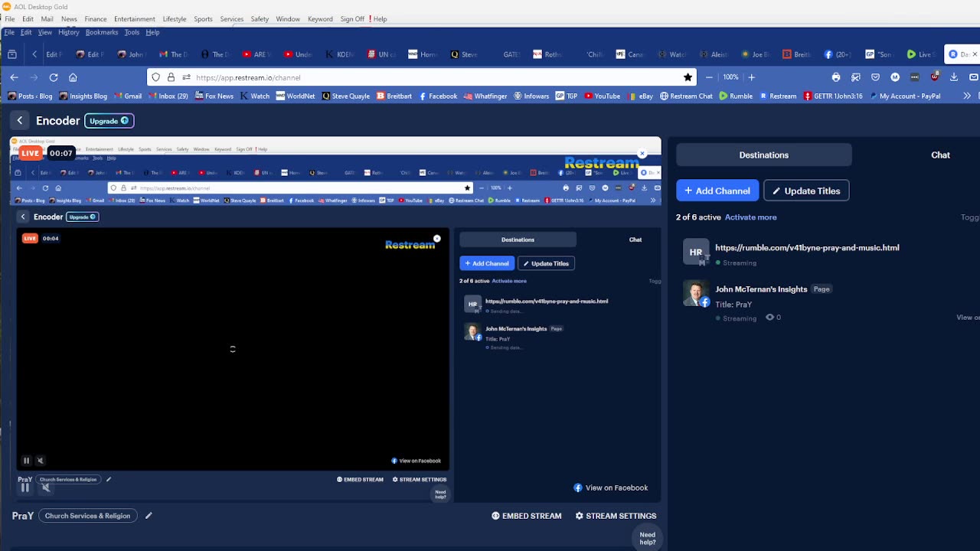
Task: Click the address bar URL field
Action: (421, 77)
